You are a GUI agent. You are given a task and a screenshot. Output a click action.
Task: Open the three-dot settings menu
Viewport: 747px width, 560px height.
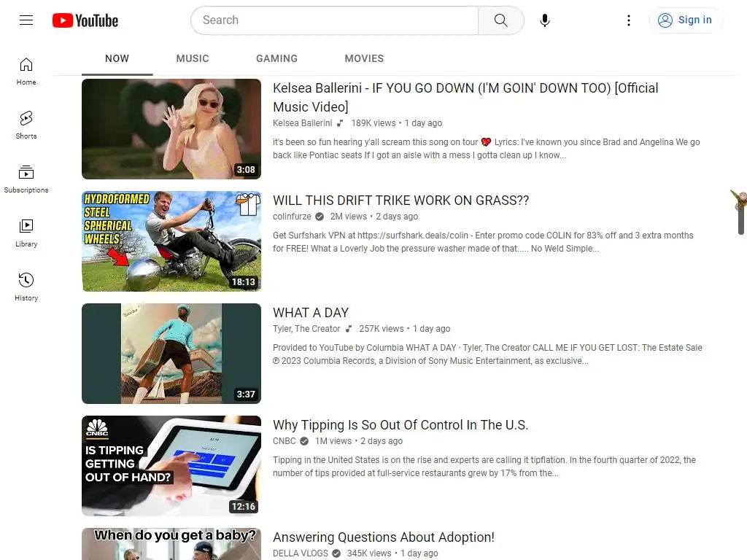point(629,20)
